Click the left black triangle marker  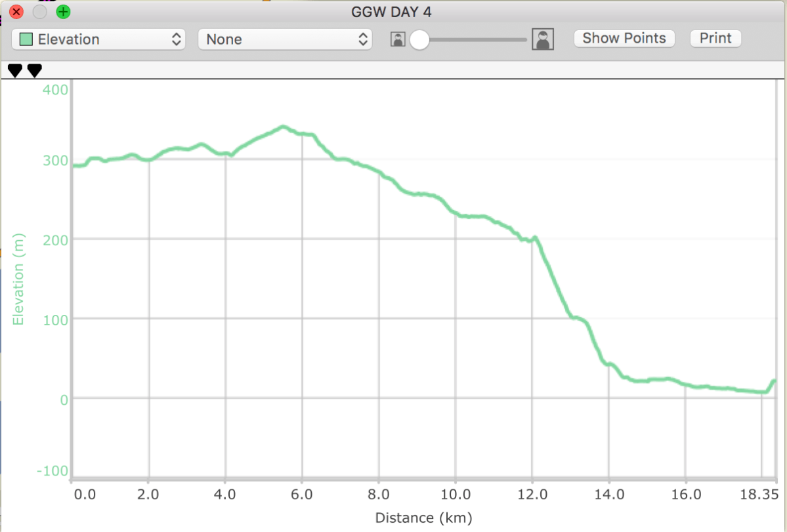tap(14, 70)
